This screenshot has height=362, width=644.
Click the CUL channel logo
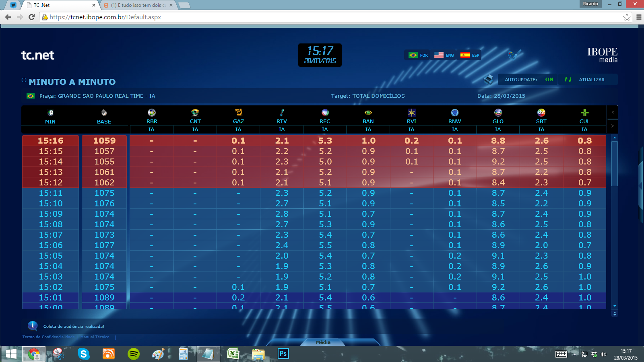[x=584, y=113]
